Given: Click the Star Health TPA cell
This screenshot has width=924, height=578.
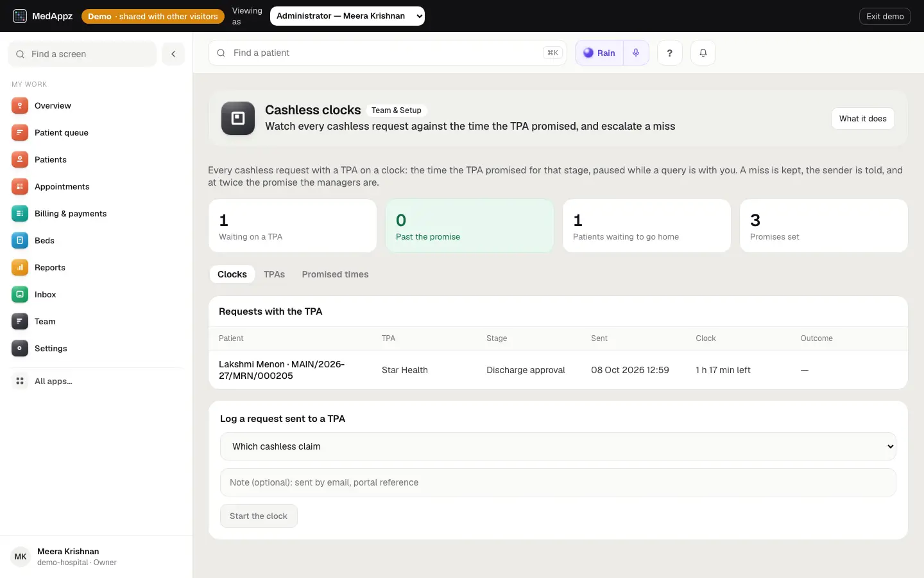Looking at the screenshot, I should pyautogui.click(x=404, y=370).
